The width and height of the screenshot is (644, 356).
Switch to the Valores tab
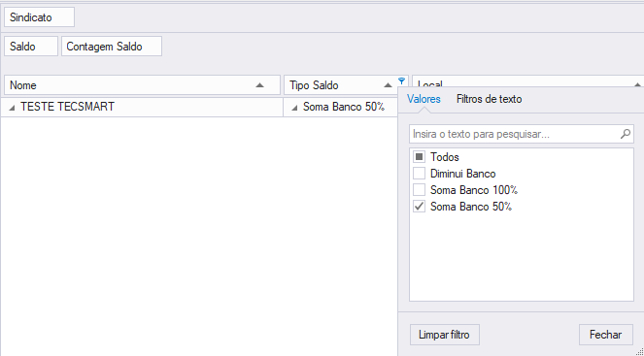424,99
